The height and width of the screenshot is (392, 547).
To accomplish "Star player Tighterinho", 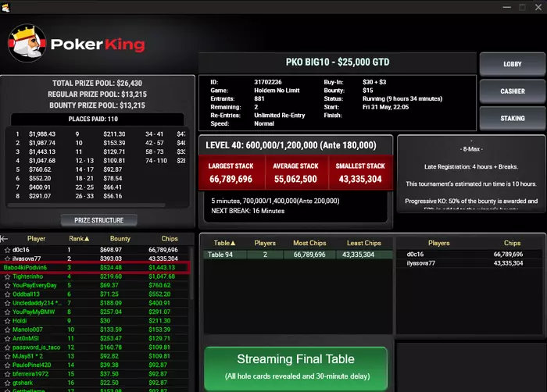I will (x=7, y=276).
